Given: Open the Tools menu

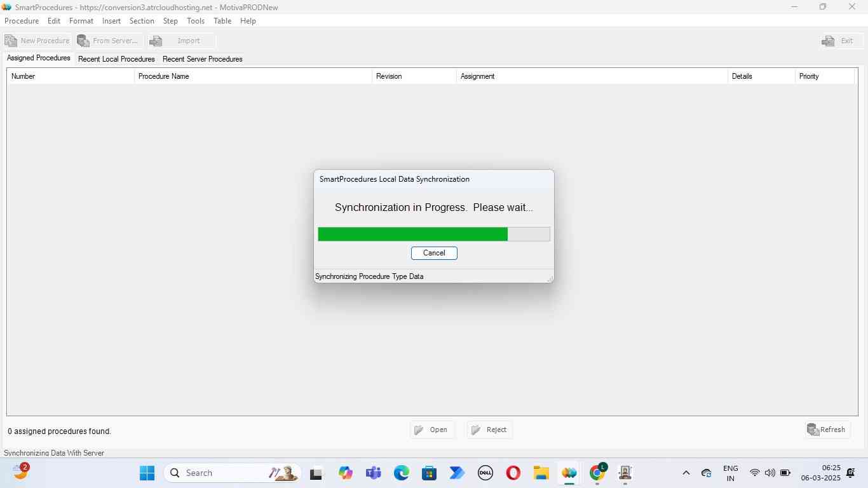Looking at the screenshot, I should pos(196,21).
